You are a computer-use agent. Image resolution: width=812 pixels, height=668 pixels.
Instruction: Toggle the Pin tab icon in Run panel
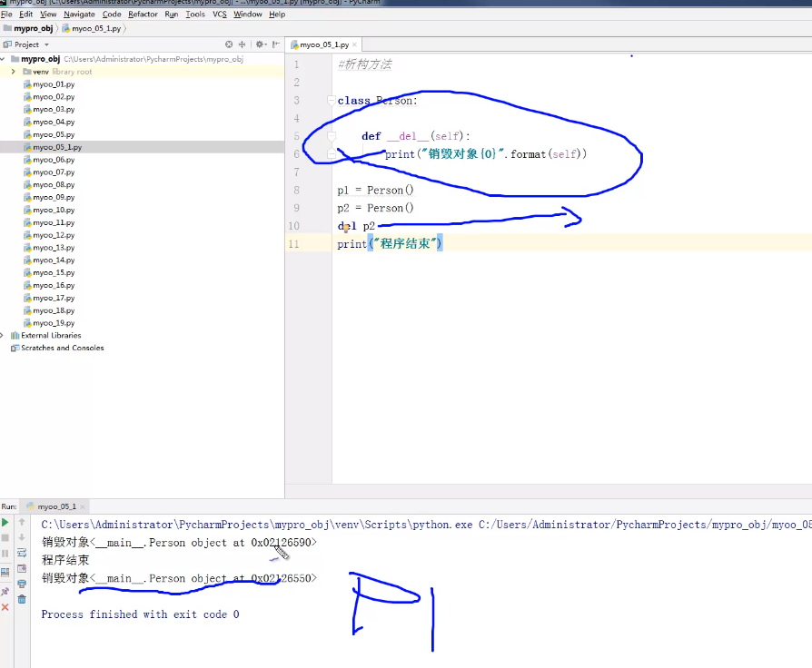(x=5, y=592)
